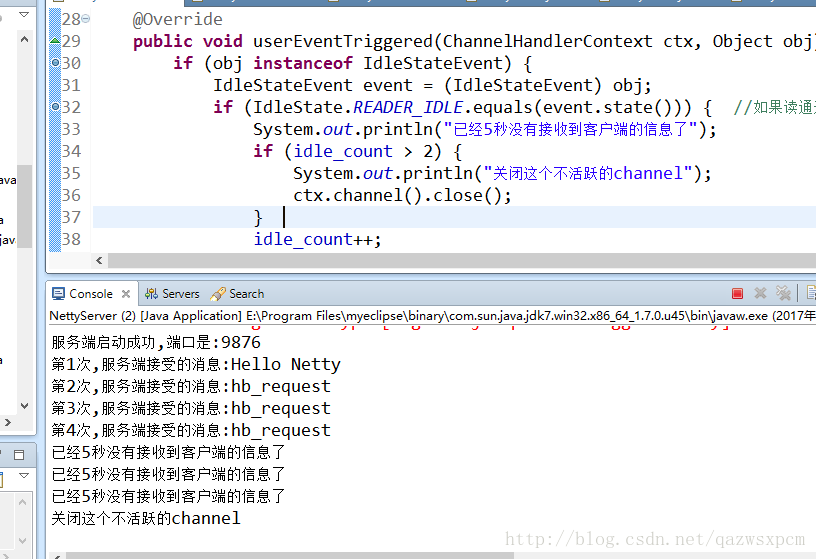Click the READER_IDLE constant in the code

(x=407, y=107)
